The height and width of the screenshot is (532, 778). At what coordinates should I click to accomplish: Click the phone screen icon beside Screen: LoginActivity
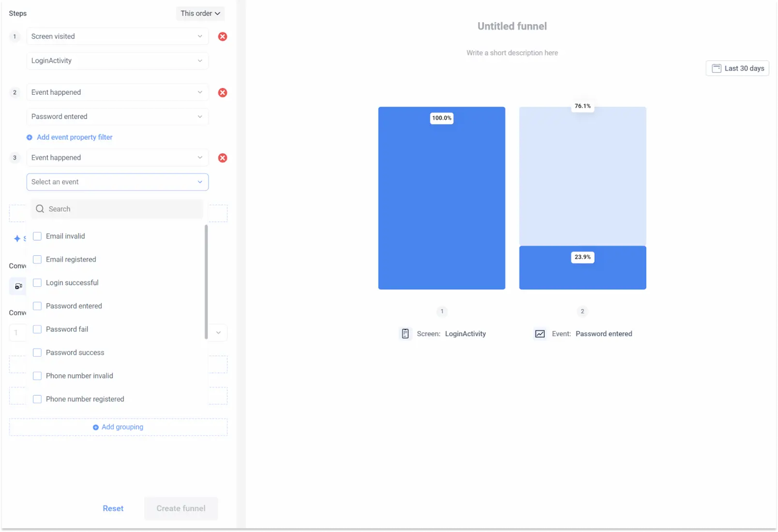[x=405, y=334]
